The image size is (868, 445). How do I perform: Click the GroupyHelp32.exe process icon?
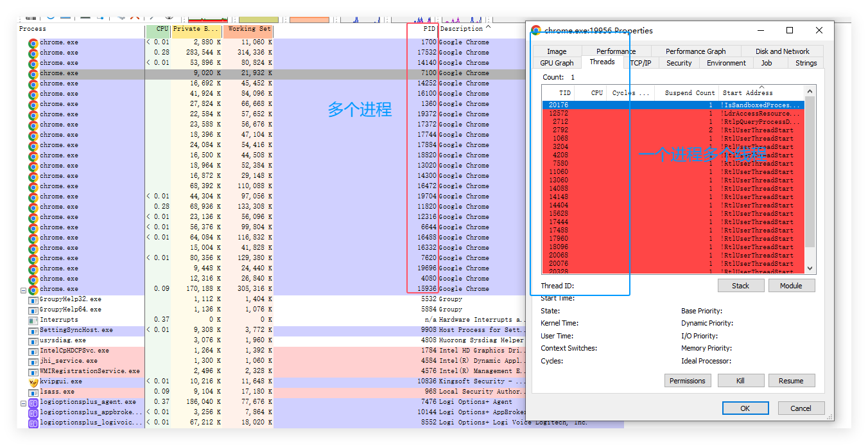click(x=33, y=300)
